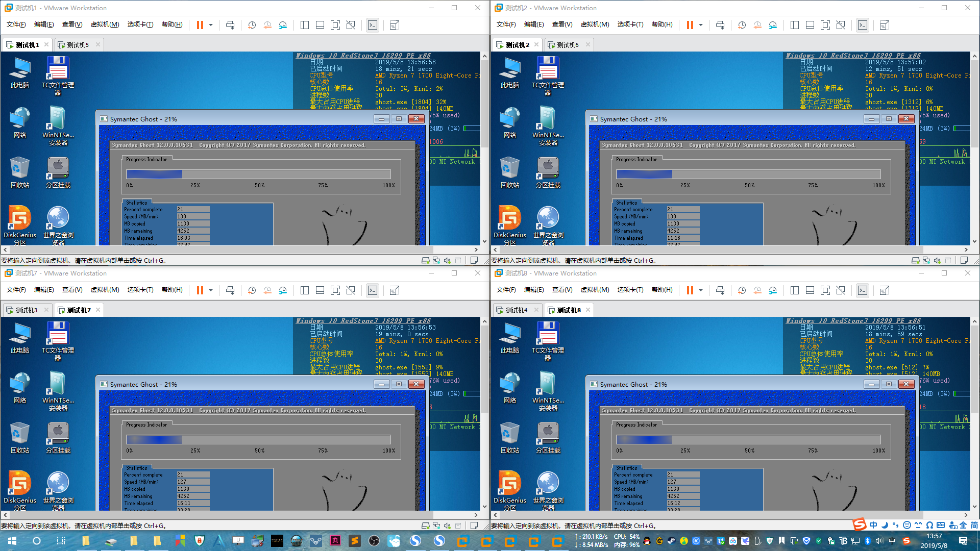Open console view icon in 测试机2 window
Viewport: 980px width, 551px height.
click(x=863, y=25)
